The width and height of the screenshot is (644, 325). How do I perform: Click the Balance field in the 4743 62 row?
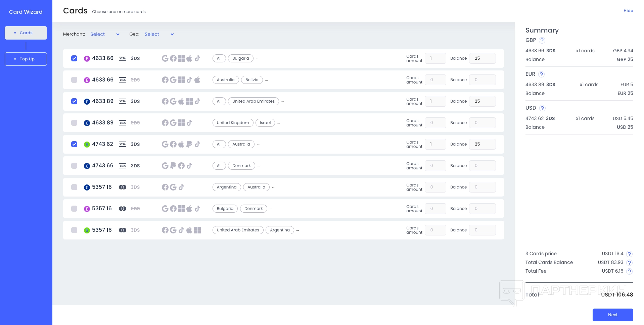pos(482,144)
